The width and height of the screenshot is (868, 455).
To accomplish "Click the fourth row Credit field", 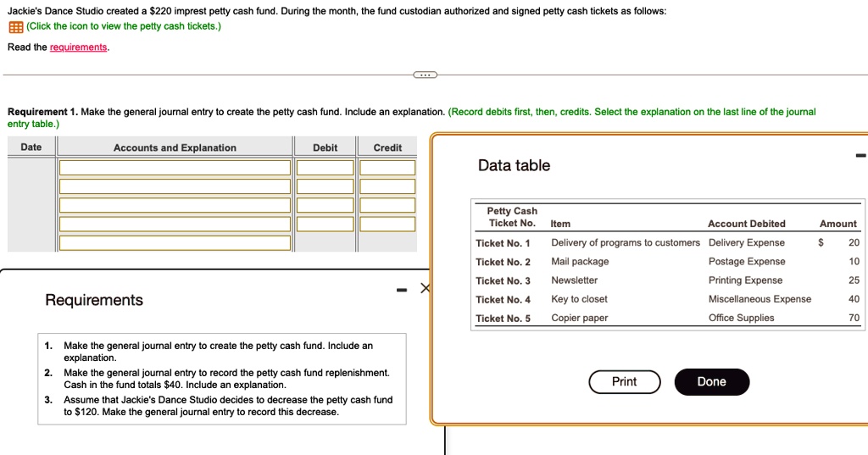I will [387, 224].
